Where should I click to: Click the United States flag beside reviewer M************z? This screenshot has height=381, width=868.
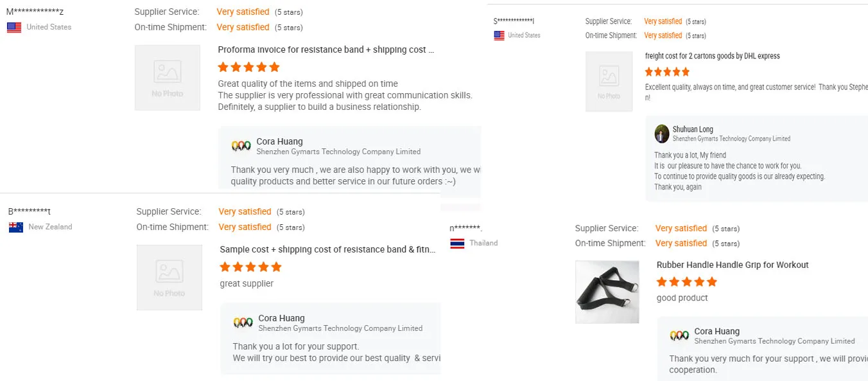[x=14, y=27]
